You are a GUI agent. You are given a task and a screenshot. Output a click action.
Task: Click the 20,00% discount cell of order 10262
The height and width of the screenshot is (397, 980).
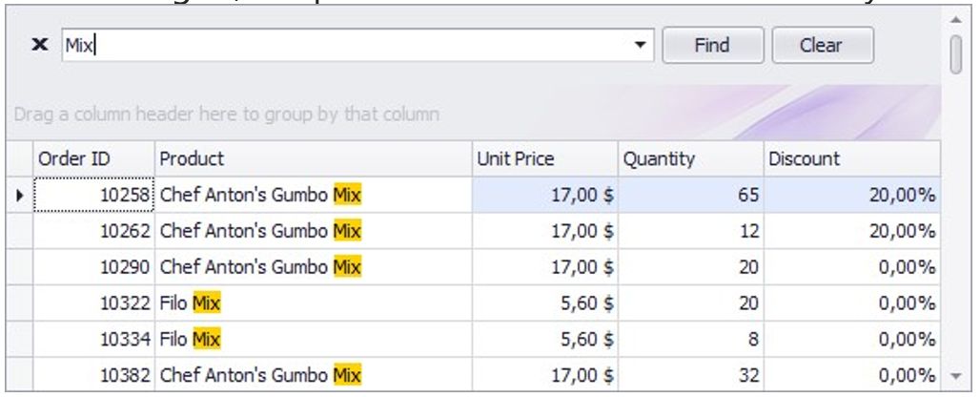(x=851, y=232)
